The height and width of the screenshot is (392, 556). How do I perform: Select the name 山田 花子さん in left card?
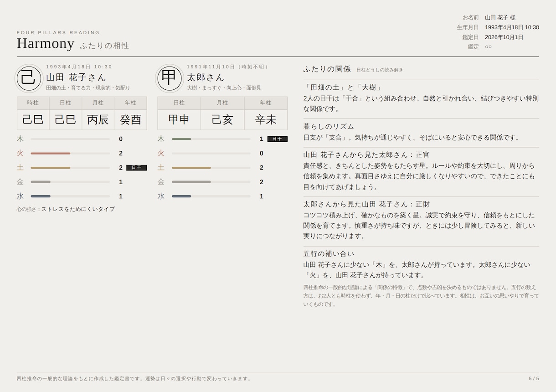click(76, 77)
